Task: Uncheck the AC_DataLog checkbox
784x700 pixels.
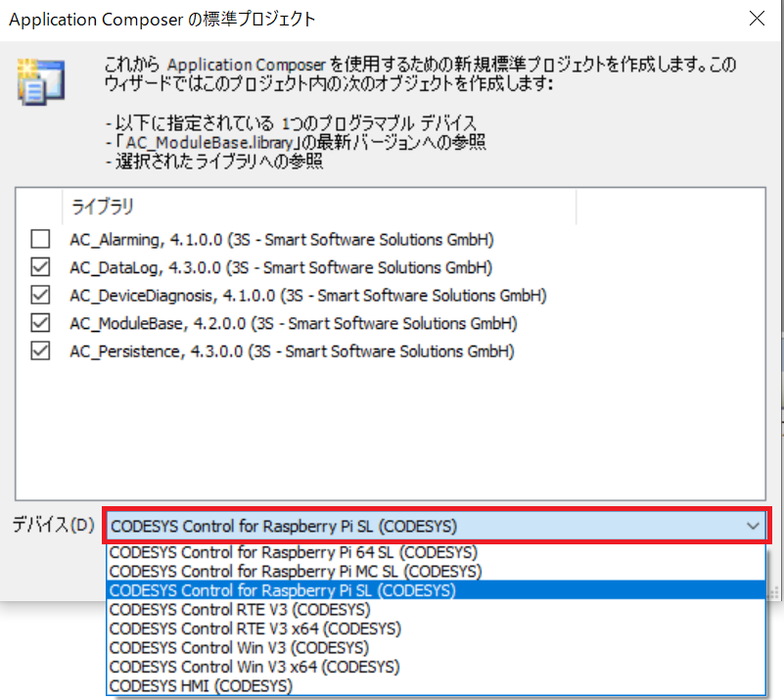Action: (40, 267)
